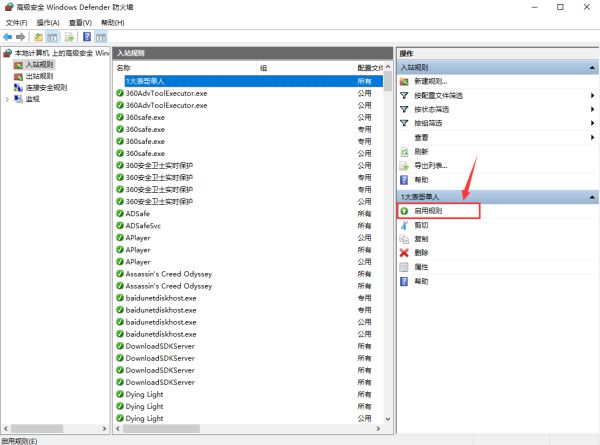Click the up-one-level folder toolbar icon
The height and width of the screenshot is (445, 600).
tap(38, 37)
